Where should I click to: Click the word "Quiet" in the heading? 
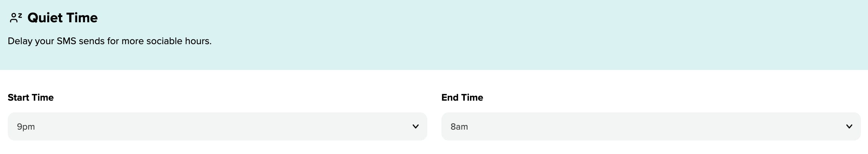coord(45,18)
